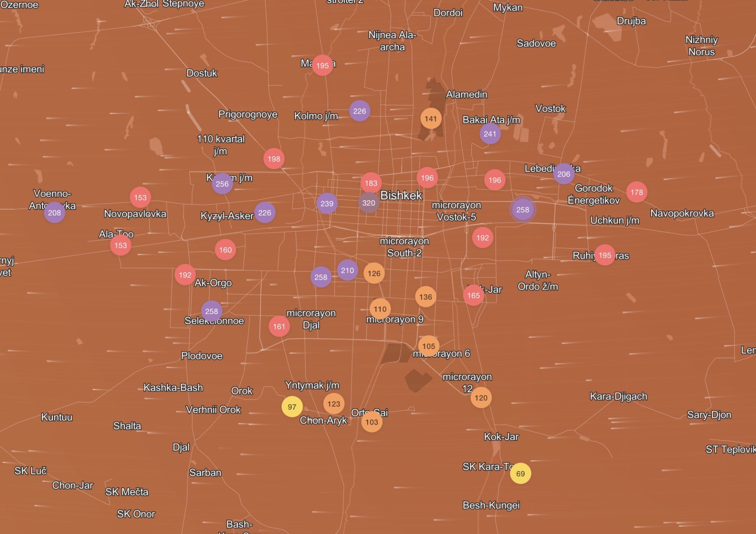Open the 178 marker near Gorodok Energetikov
756x534 pixels.
[x=636, y=192]
